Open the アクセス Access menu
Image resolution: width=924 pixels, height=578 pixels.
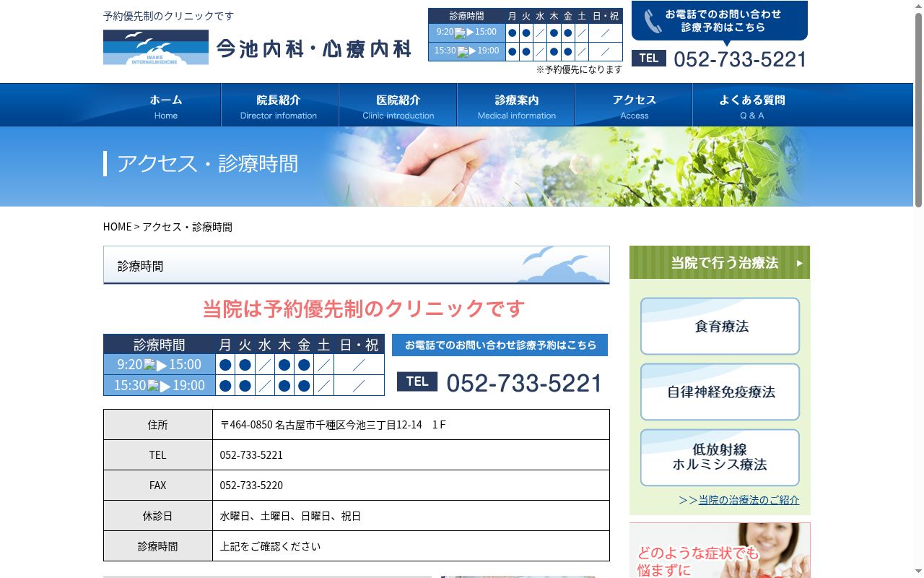pos(634,105)
